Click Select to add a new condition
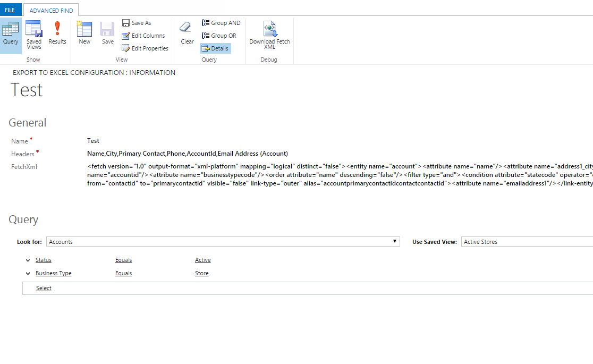This screenshot has height=364, width=593. tap(43, 287)
